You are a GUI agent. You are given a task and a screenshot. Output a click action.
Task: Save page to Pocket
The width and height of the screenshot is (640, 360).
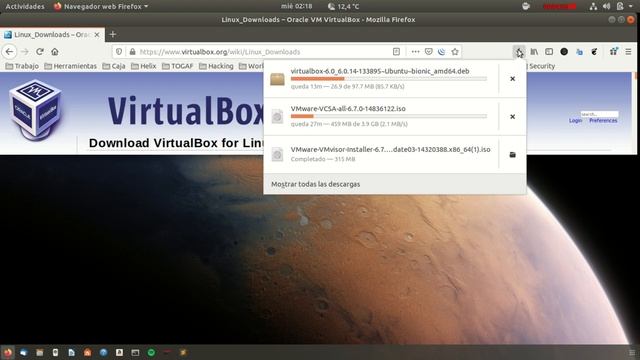(429, 52)
